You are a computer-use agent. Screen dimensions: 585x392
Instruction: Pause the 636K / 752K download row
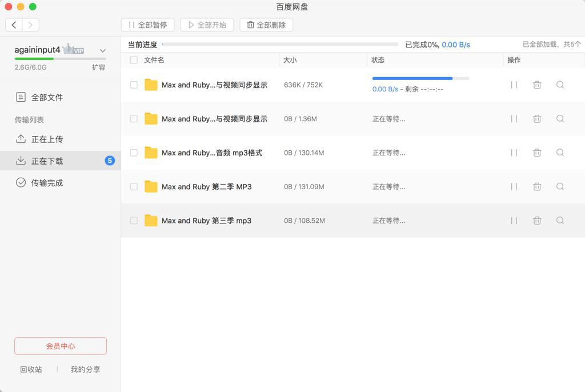[514, 85]
